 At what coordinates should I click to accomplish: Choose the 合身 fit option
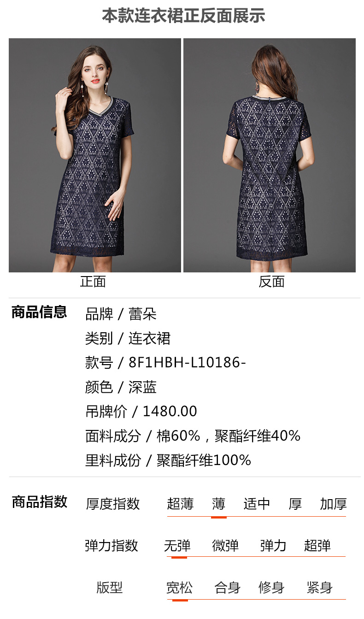point(228,588)
